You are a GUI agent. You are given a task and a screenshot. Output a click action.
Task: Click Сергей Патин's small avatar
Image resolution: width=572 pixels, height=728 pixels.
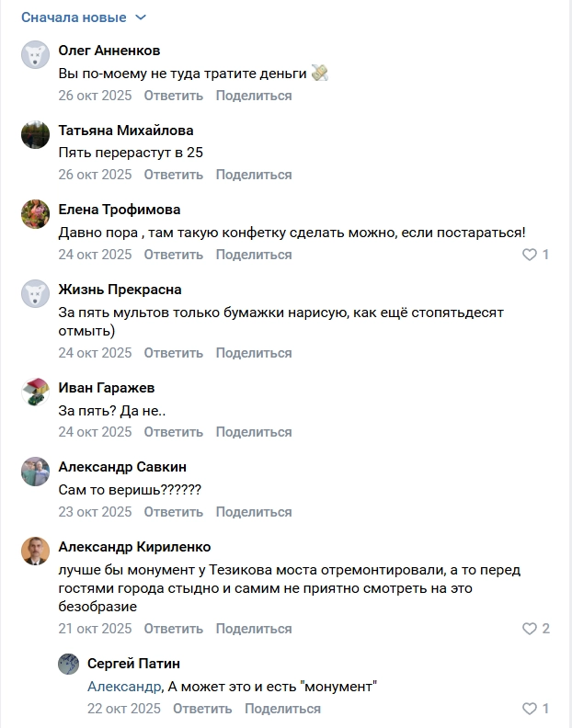(x=68, y=664)
